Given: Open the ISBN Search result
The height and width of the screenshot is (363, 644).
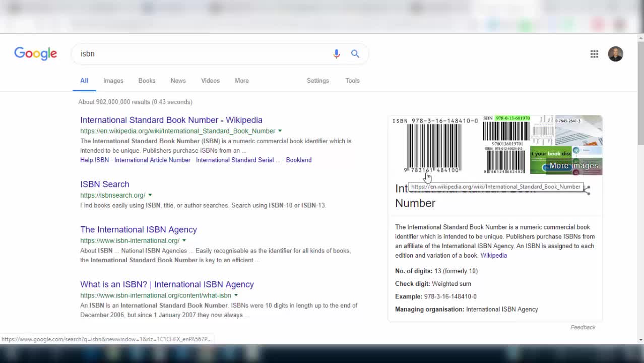Looking at the screenshot, I should click(105, 184).
